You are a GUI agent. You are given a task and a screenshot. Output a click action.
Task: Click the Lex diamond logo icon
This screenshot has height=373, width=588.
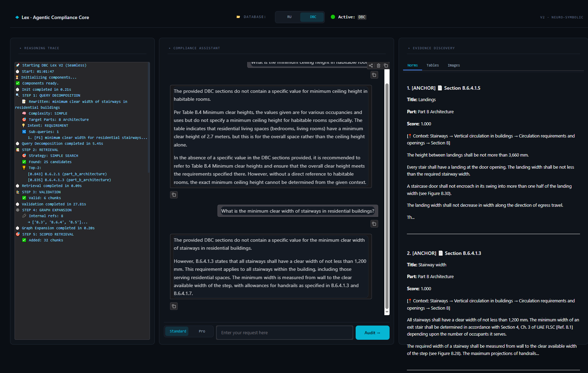[x=17, y=17]
